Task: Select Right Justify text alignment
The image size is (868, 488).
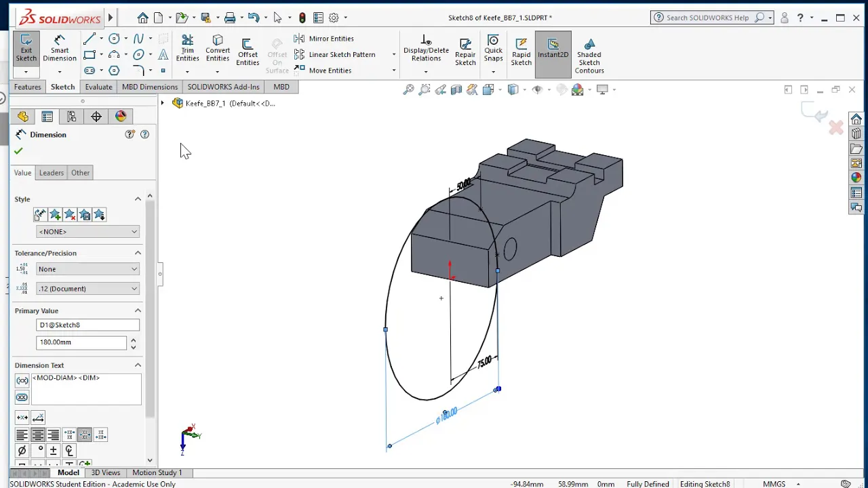Action: point(53,435)
